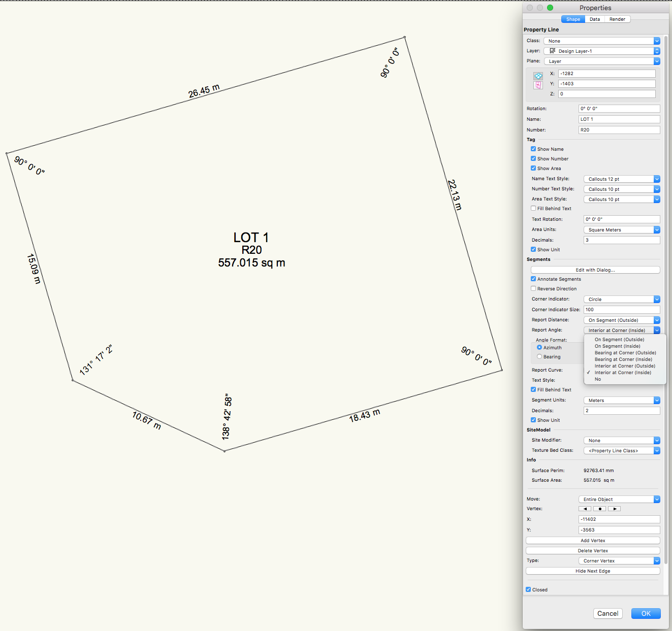Select the layer plane icon beside the X field
Viewport: 672px width, 631px height.
coord(537,76)
